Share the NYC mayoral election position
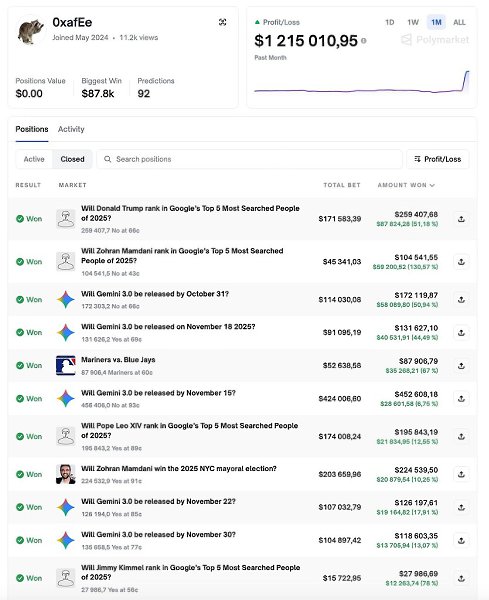Screen dimensions: 489x600 pyautogui.click(x=461, y=474)
